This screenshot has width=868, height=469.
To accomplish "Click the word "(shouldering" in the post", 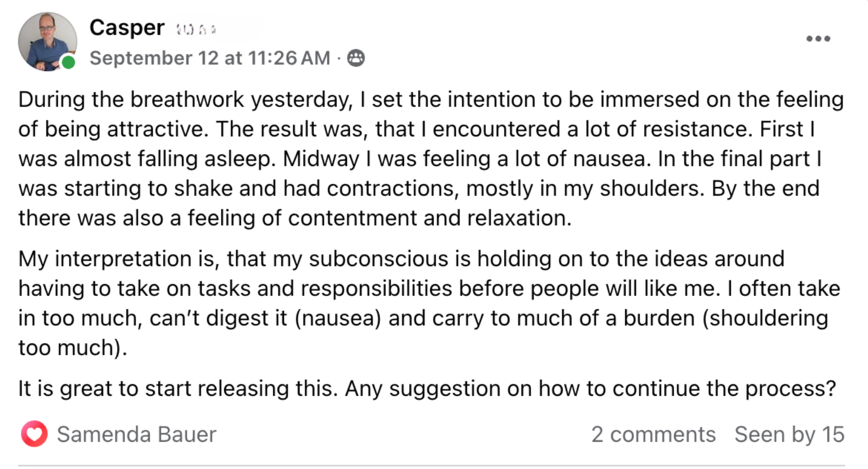I will coord(765,318).
